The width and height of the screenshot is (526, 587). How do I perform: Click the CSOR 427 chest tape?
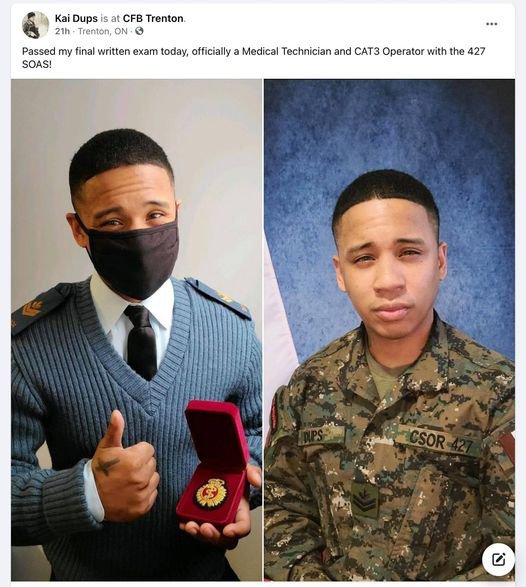click(440, 442)
